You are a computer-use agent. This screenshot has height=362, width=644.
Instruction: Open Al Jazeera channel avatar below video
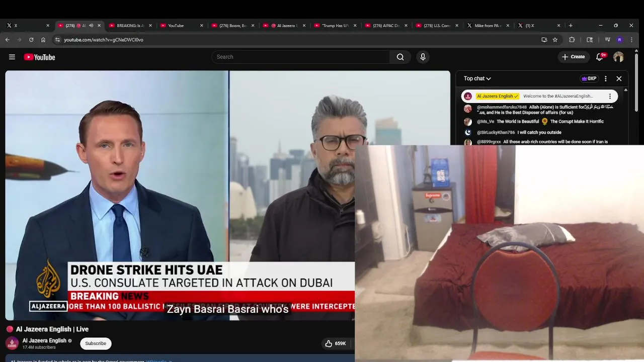[12, 343]
